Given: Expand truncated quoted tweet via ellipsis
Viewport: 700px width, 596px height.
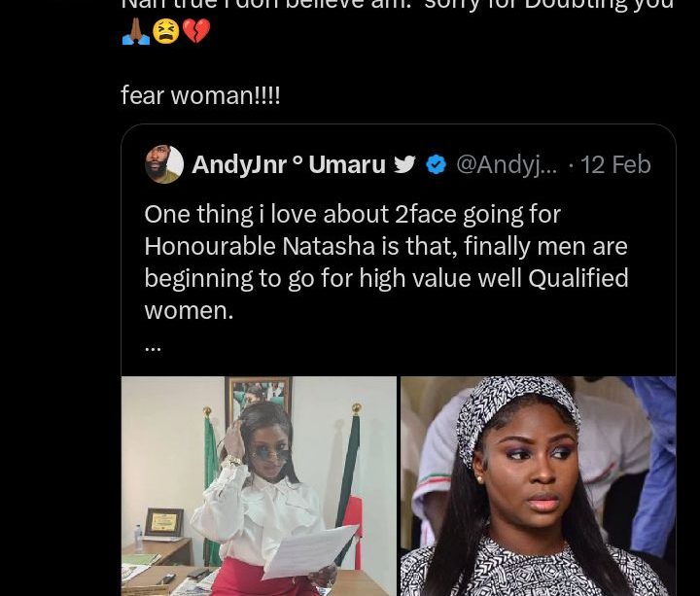Looking at the screenshot, I should (153, 344).
